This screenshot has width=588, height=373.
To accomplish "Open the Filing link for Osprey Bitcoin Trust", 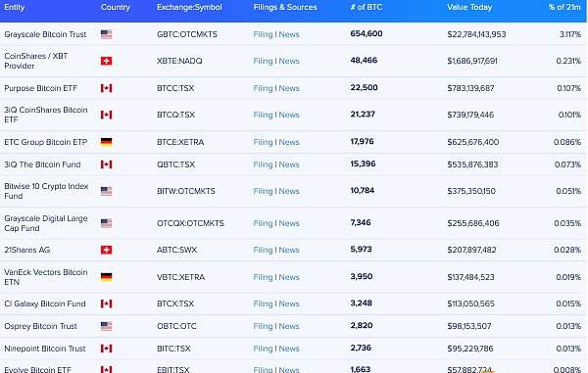I will tap(263, 327).
